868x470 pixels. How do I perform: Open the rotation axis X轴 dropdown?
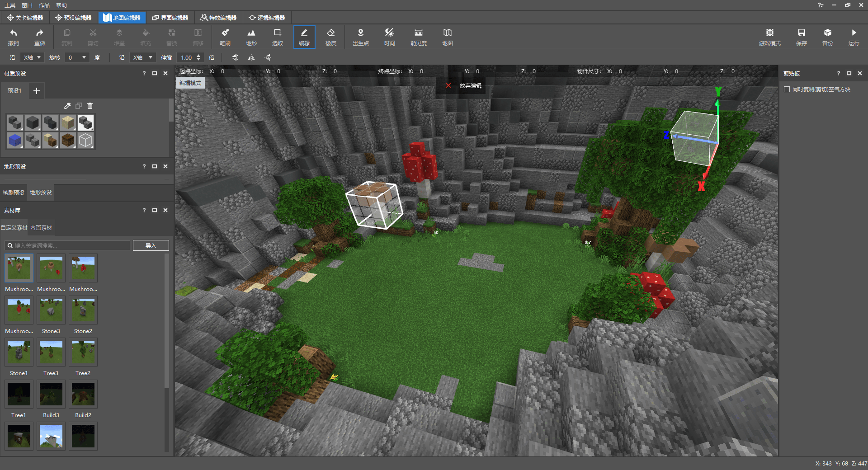coord(32,57)
